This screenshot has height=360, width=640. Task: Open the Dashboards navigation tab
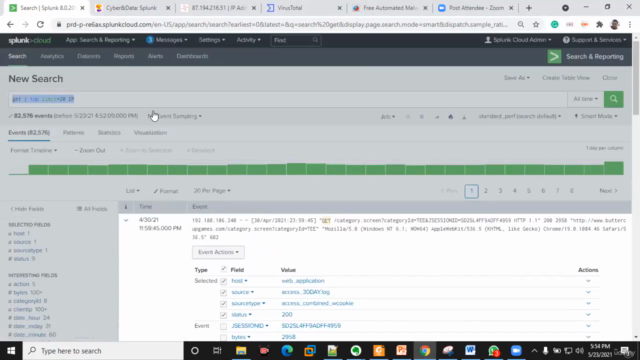[x=192, y=56]
